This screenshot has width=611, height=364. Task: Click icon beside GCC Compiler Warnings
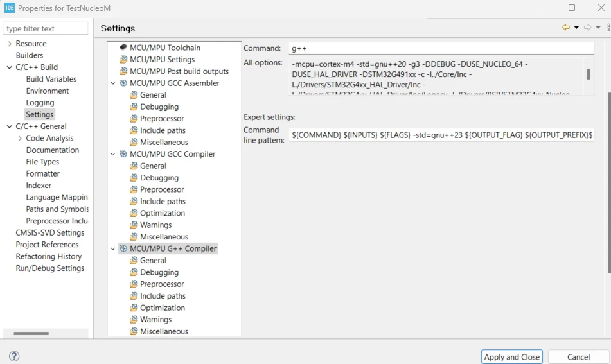[134, 225]
